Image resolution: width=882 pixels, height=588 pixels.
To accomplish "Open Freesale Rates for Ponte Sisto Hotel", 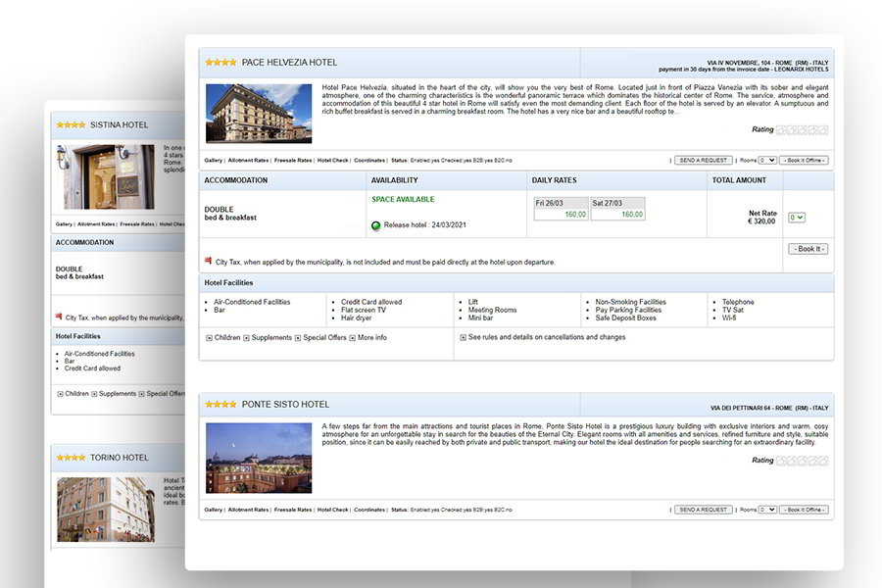I will point(292,510).
